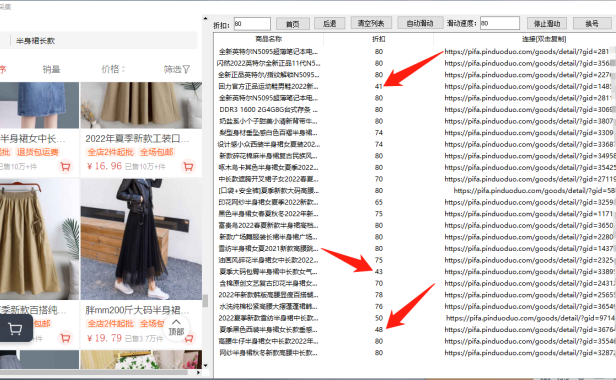Click the 首页 button
616x380 pixels.
293,24
